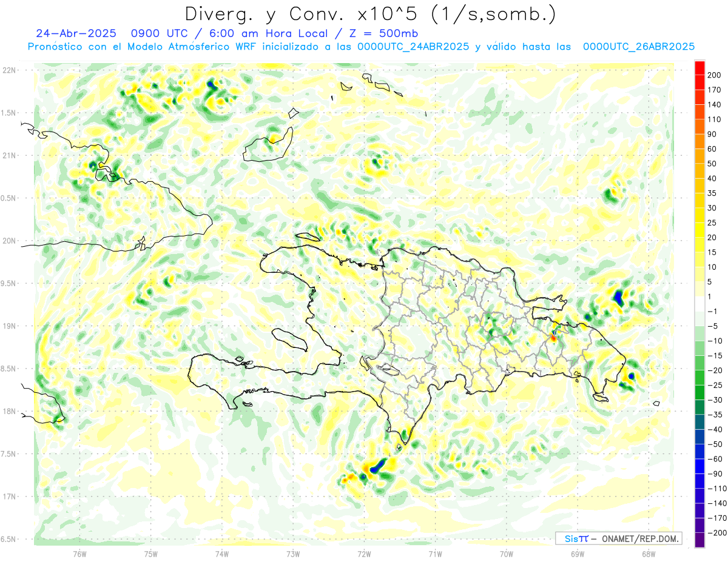Click the '18N' latitude label
Viewport: 728px width, 562px height.
pyautogui.click(x=10, y=412)
